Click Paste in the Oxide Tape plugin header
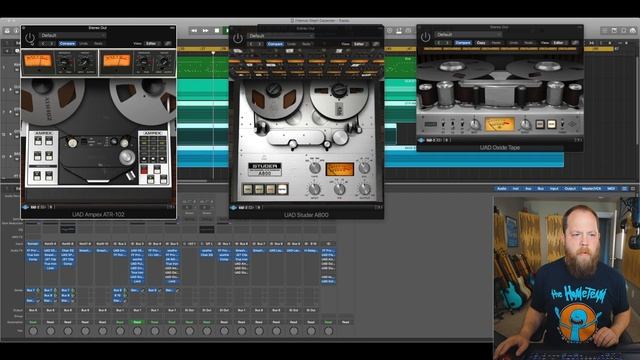Image resolution: width=640 pixels, height=360 pixels. (496, 42)
